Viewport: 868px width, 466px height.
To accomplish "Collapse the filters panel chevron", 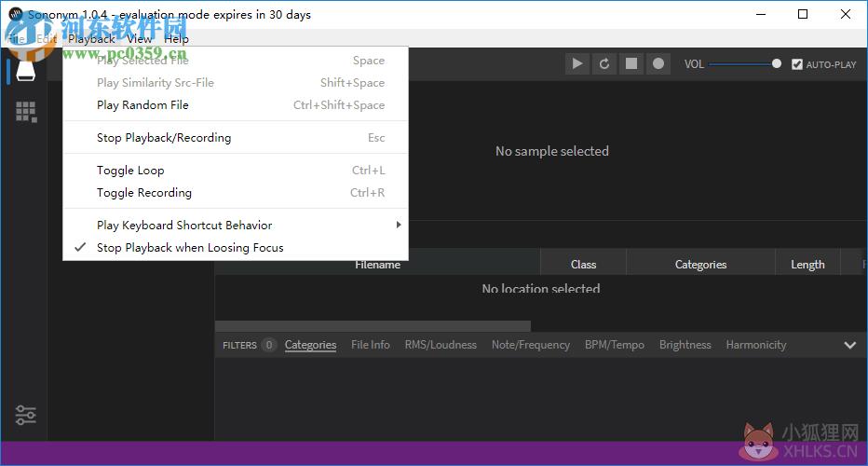I will (x=849, y=345).
